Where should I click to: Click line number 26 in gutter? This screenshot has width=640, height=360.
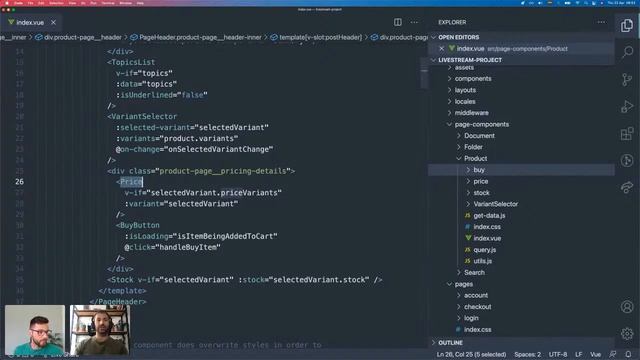click(19, 182)
